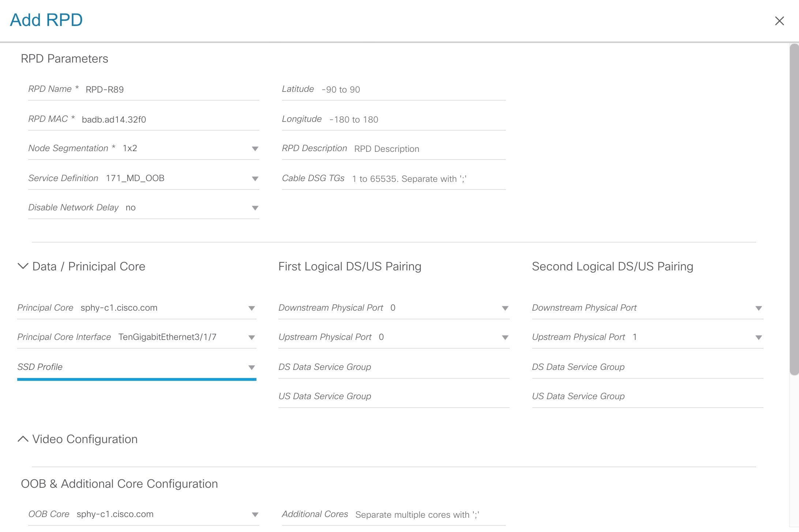Close the Add RPD dialog
This screenshot has height=532, width=799.
click(780, 21)
